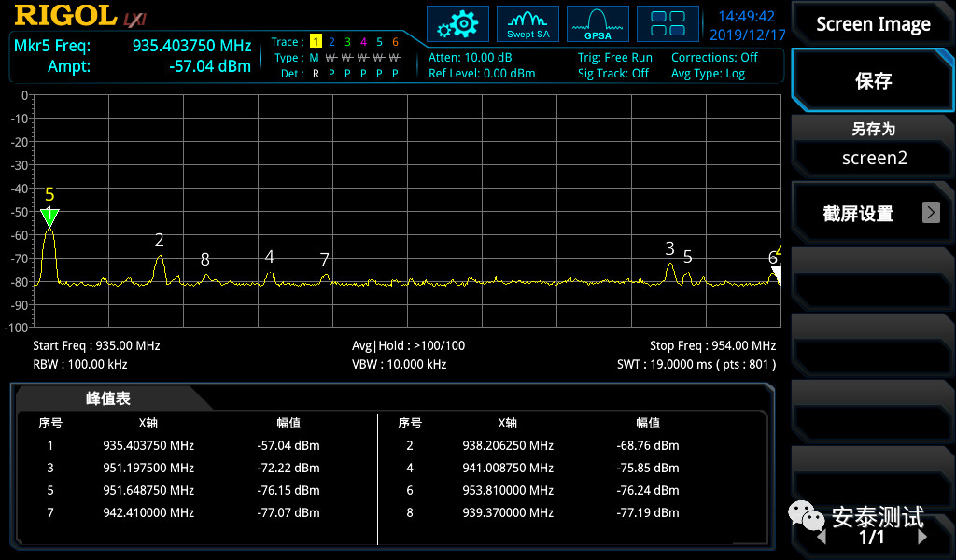The image size is (956, 560).
Task: Open the multi-window layout icon
Action: [x=668, y=23]
